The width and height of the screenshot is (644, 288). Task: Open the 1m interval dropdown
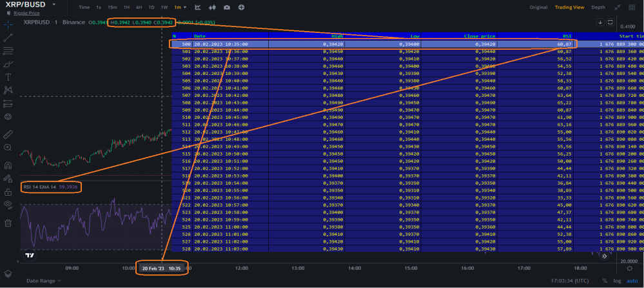tap(180, 7)
